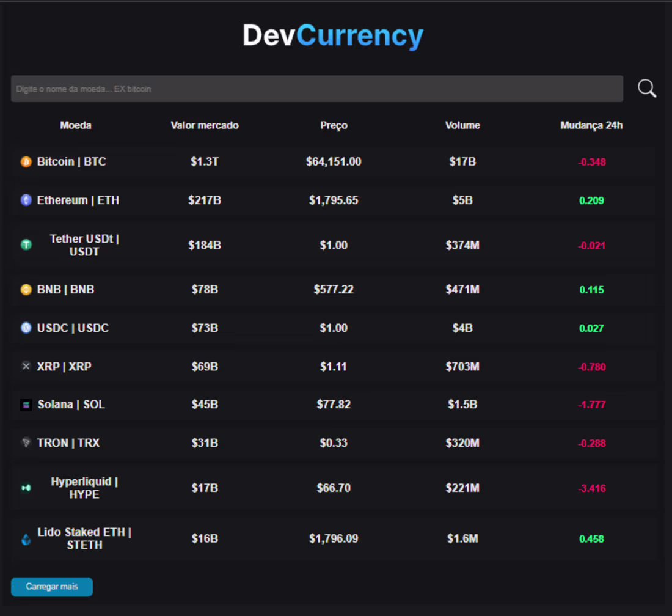Click the Mudança 24h column header
Viewport: 672px width, 616px height.
(591, 126)
